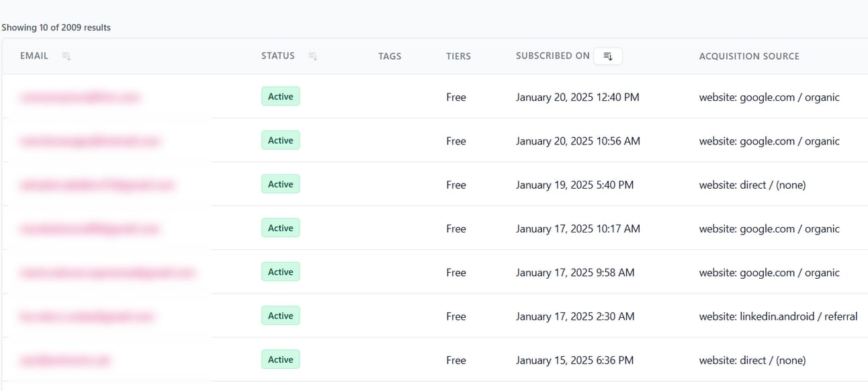
Task: Click the sort icon next to STATUS
Action: (x=312, y=56)
